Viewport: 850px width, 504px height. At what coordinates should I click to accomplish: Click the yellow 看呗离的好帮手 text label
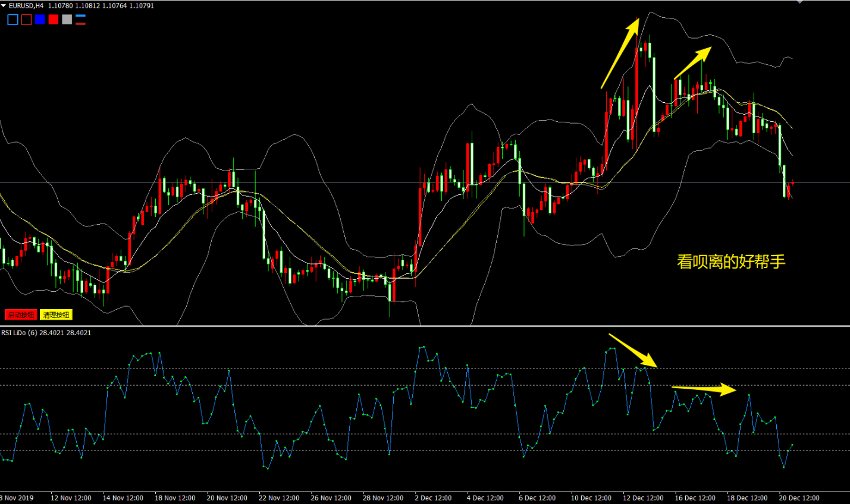coord(731,262)
